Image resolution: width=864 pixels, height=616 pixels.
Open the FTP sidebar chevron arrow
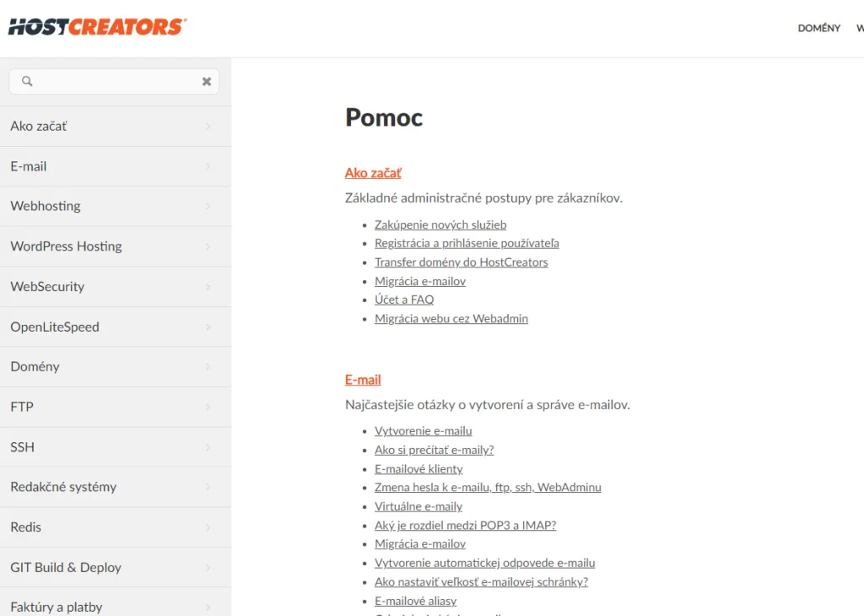(x=208, y=407)
